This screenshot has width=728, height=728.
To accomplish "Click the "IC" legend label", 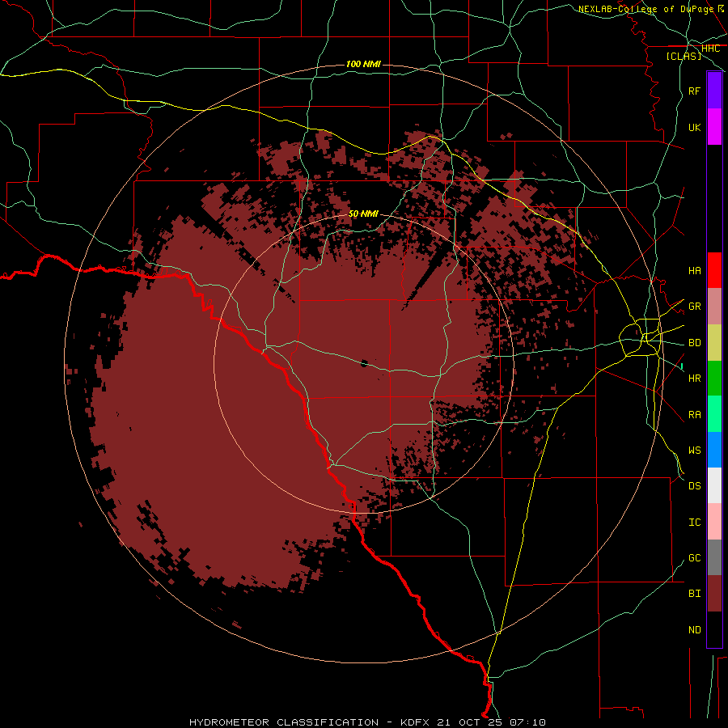I will [695, 523].
